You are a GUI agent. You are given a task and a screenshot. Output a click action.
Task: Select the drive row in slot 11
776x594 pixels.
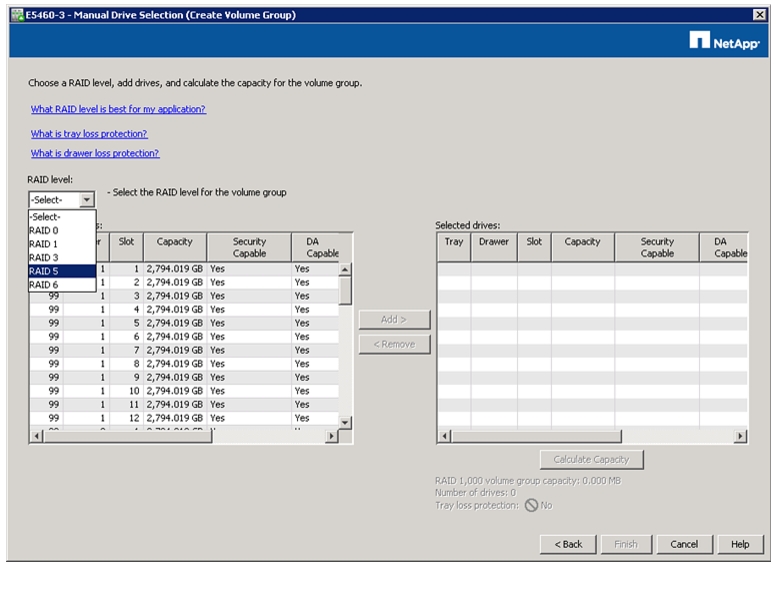184,405
